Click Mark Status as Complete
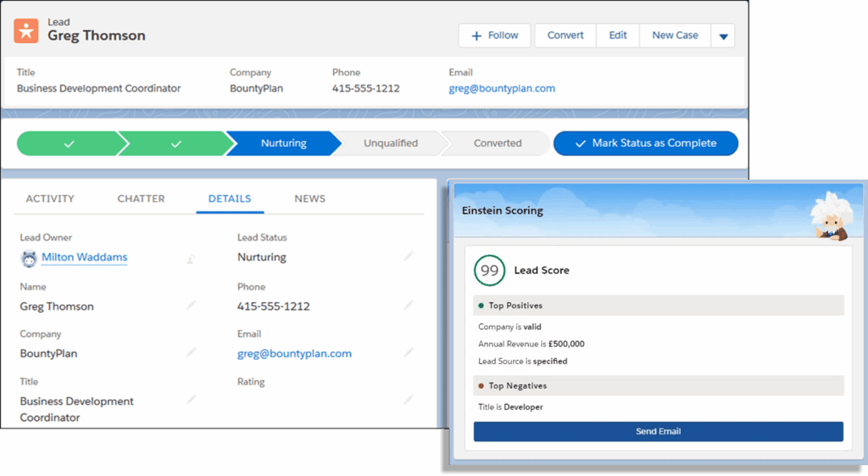The width and height of the screenshot is (868, 476). pyautogui.click(x=645, y=143)
